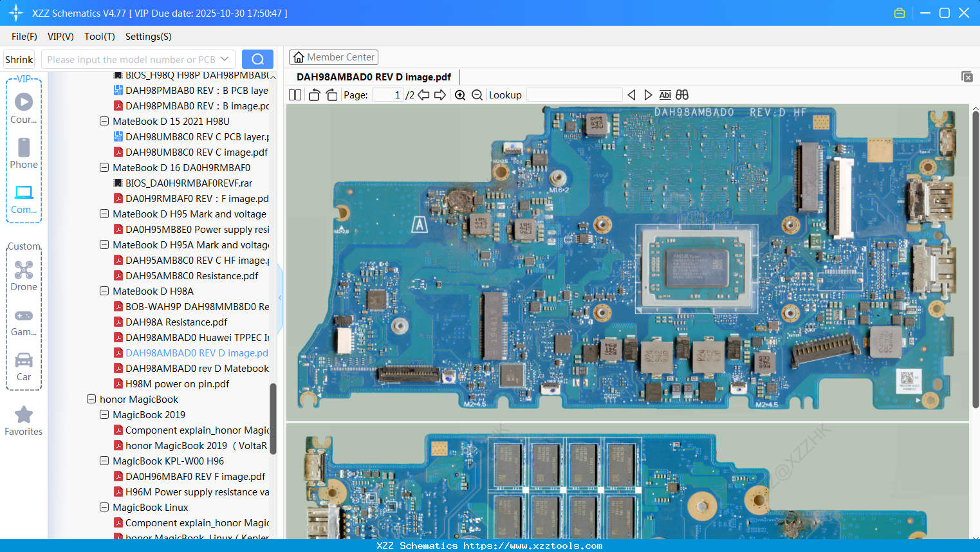Click the file tree vertical scrollbar
Viewport: 980px width, 552px height.
(x=273, y=418)
